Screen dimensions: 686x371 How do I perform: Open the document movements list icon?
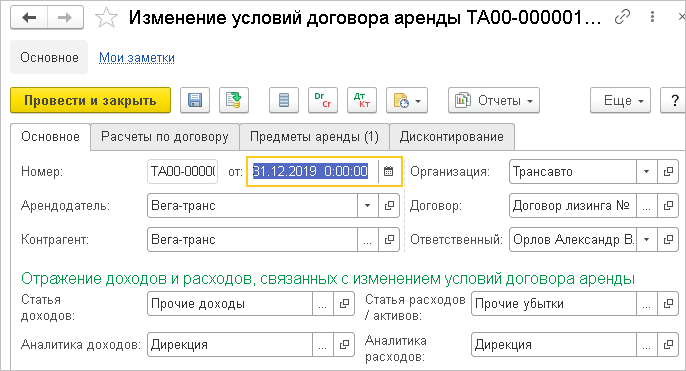[x=284, y=101]
